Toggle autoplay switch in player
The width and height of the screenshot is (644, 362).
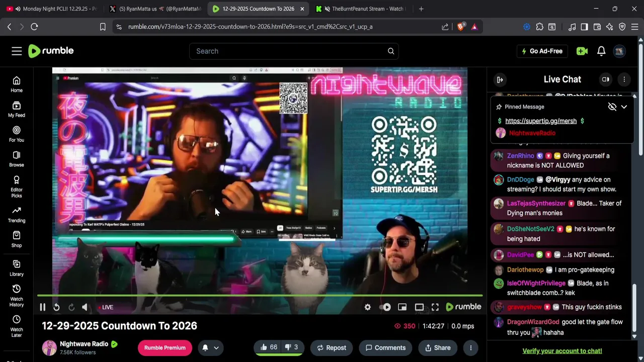click(386, 307)
